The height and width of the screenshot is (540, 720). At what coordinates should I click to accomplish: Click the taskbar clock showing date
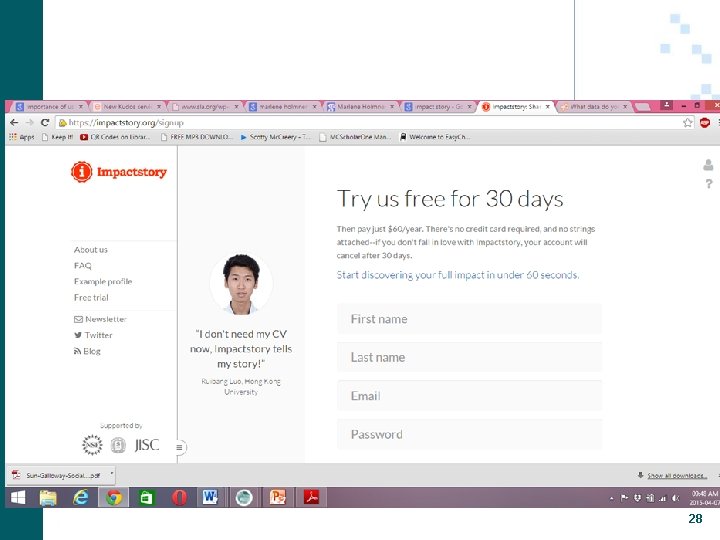click(704, 498)
